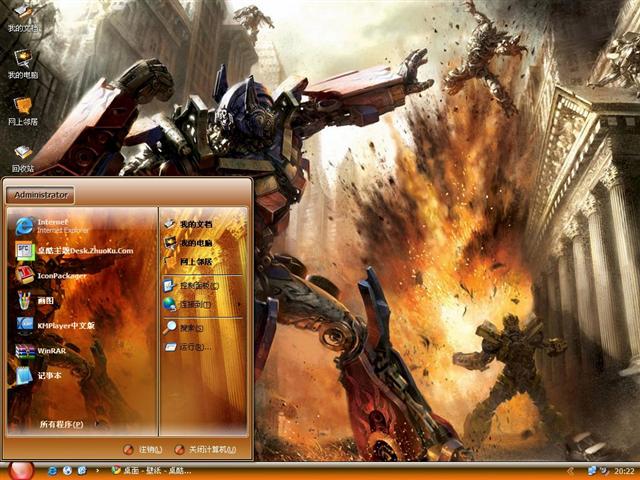Expand the 连接到(T) submenu

(x=202, y=304)
